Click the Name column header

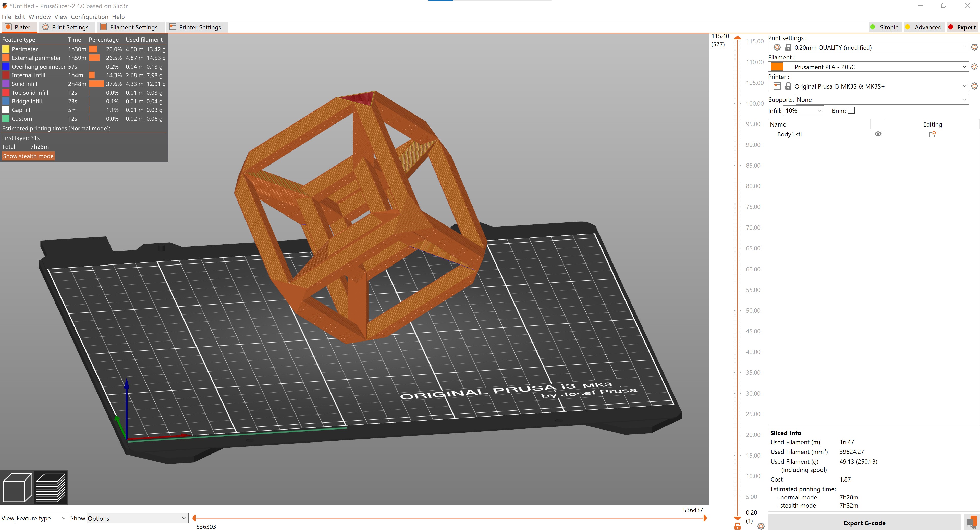778,124
